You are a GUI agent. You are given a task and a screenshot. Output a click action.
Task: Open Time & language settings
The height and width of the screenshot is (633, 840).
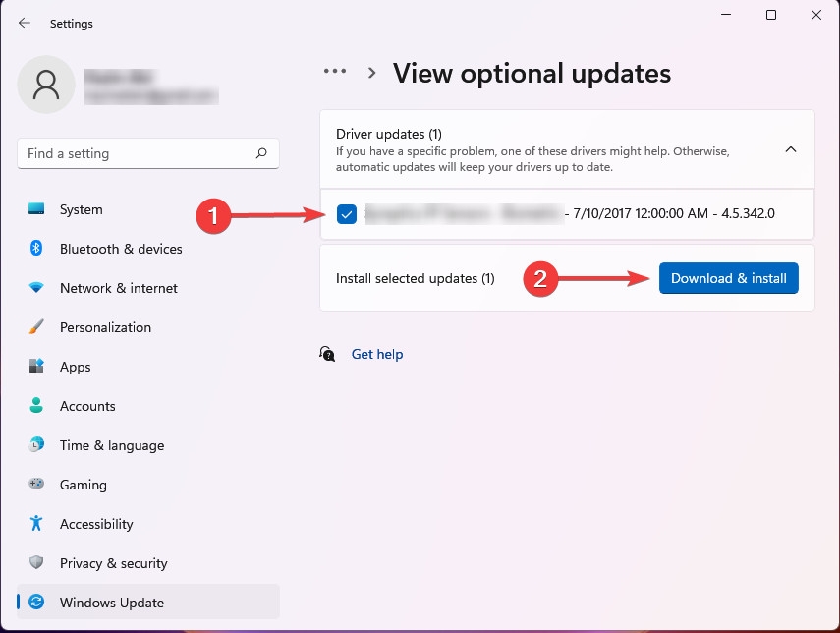147,445
